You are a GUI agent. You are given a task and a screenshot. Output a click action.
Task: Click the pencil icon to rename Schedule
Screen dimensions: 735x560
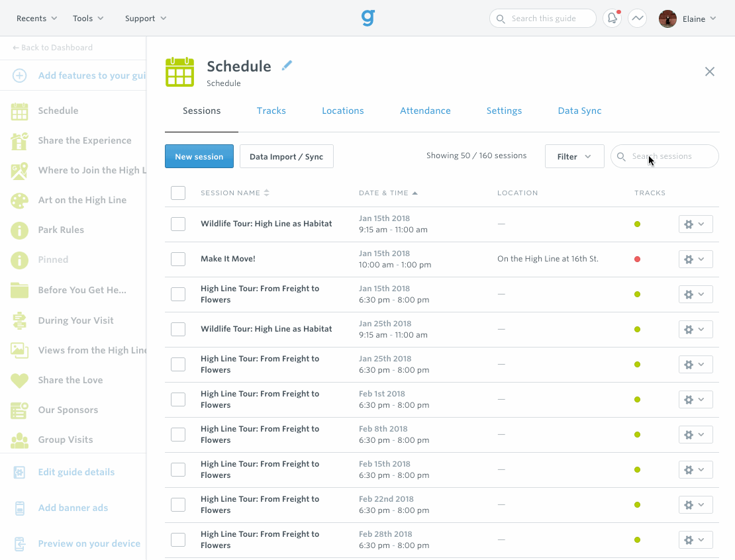coord(287,65)
